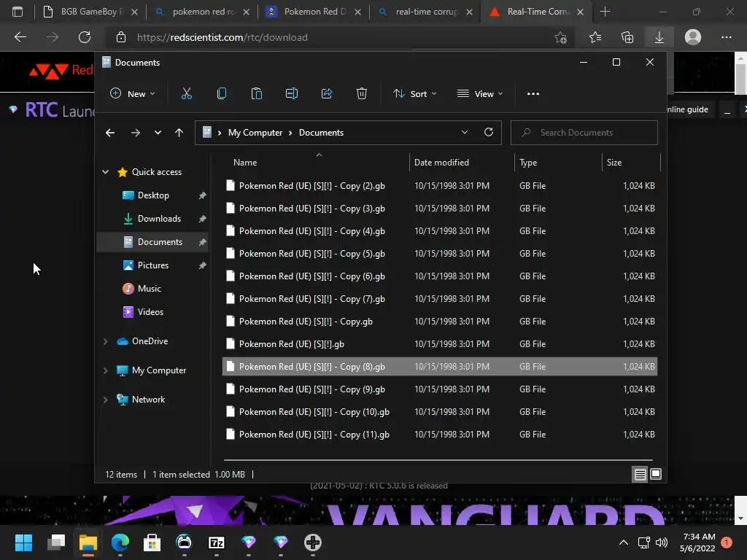This screenshot has width=747, height=560.
Task: Click the Copy icon in Explorer toolbar
Action: click(x=222, y=94)
